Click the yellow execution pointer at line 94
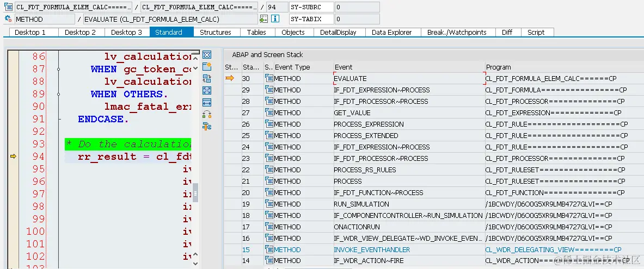Screen dimensions: 644x269 click(13, 156)
